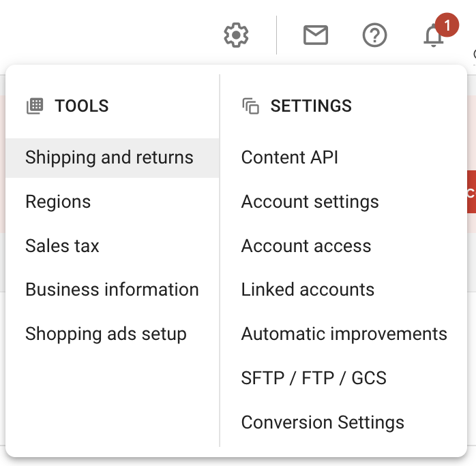Click the red button behind the menu
476x466 pixels.
pyautogui.click(x=471, y=192)
